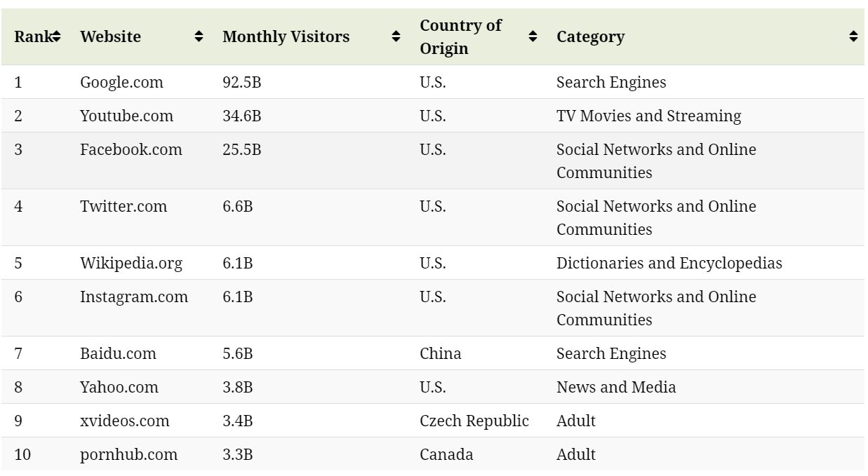The height and width of the screenshot is (476, 868).
Task: Click the Monthly Visitors header label
Action: [286, 36]
